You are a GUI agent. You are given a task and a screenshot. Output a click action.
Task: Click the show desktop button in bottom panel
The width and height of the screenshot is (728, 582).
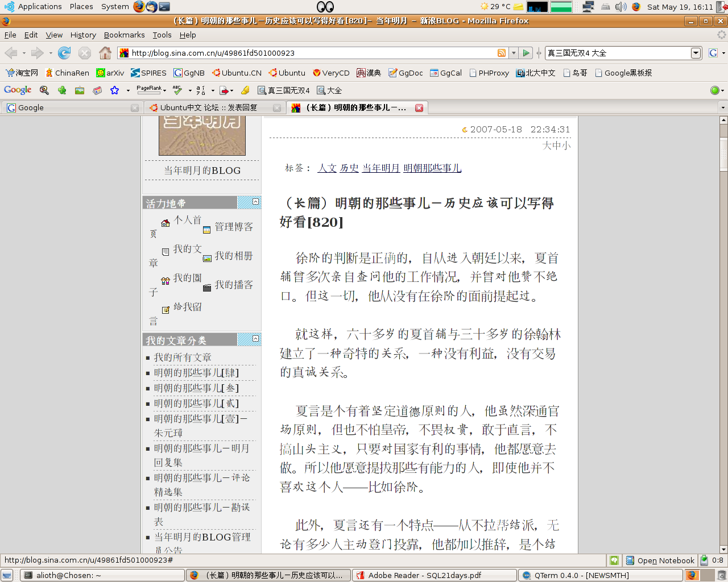7,575
